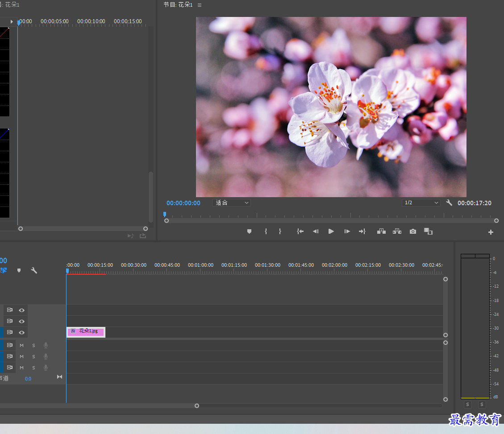The width and height of the screenshot is (504, 434).
Task: Click the master track 0.0 volume value
Action: click(28, 379)
